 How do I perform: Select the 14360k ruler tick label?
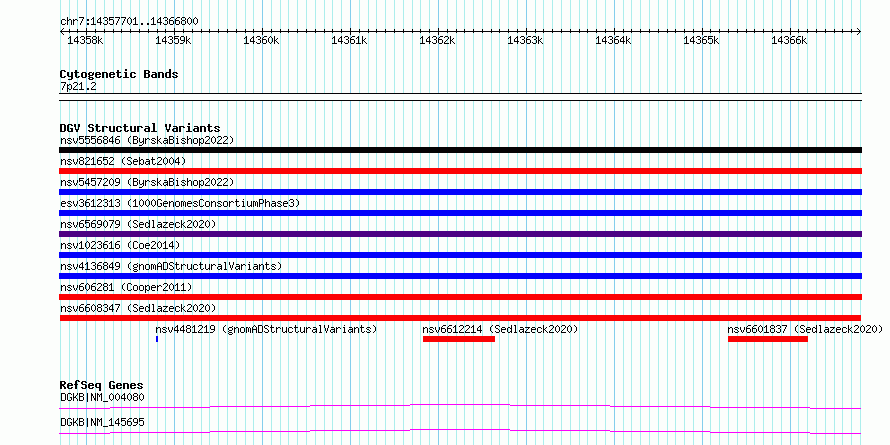click(261, 40)
